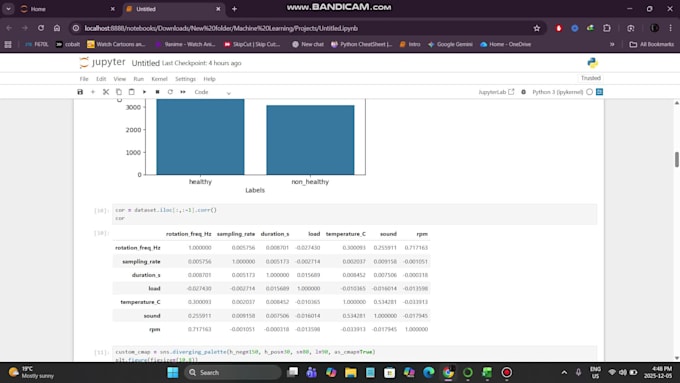Open the Bandicam recorder taskbar icon
Screen dimensions: 680x383
click(507, 373)
